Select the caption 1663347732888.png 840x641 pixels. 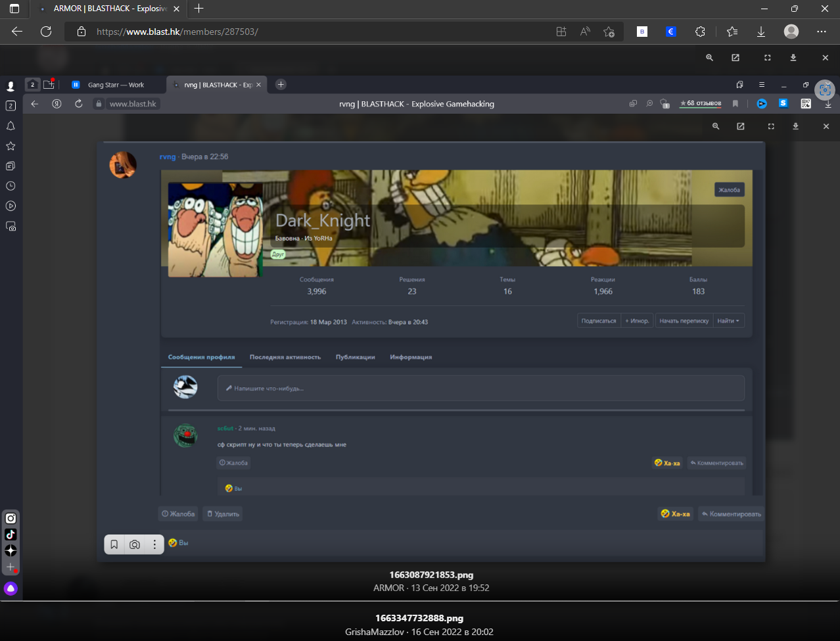coord(419,619)
